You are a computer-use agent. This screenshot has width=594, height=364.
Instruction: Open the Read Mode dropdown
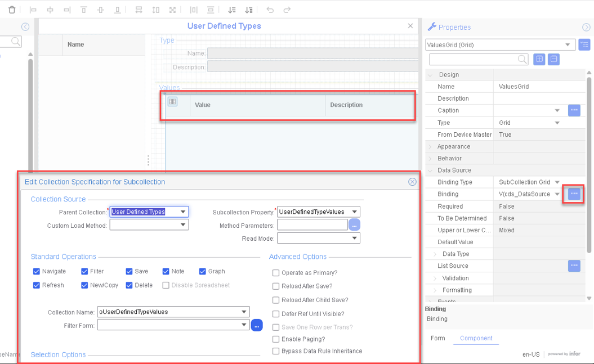(x=354, y=239)
